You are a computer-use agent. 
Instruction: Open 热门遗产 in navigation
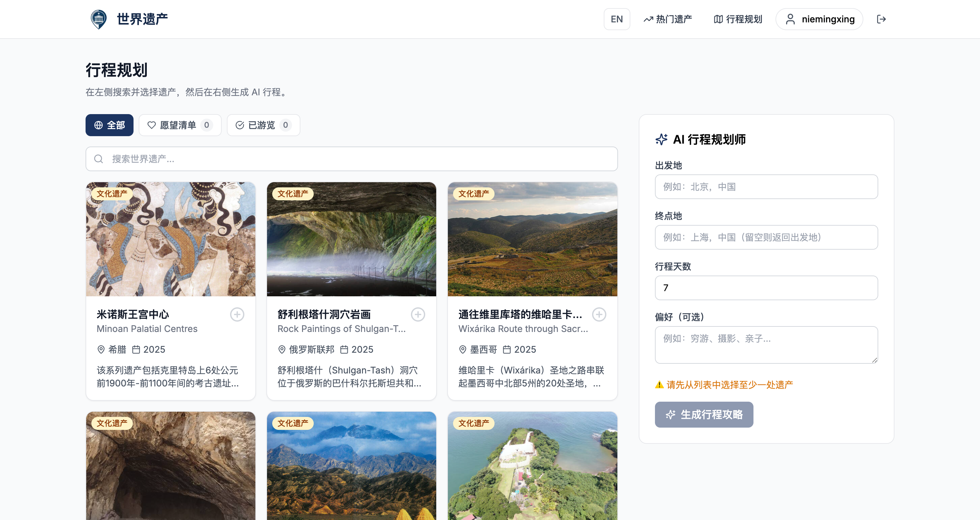tap(668, 19)
